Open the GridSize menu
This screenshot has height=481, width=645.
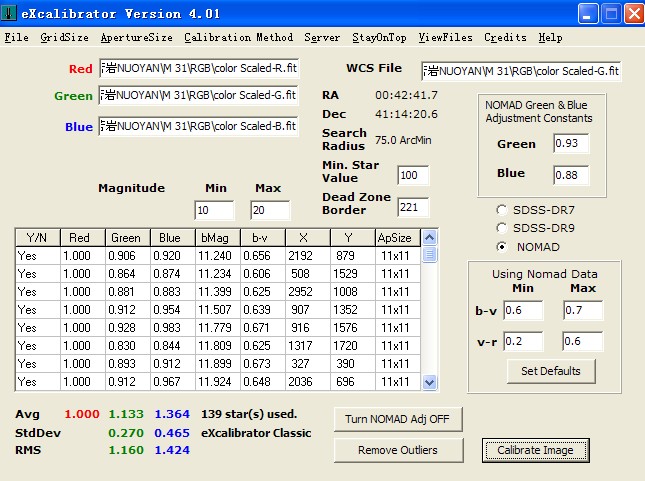click(x=65, y=37)
